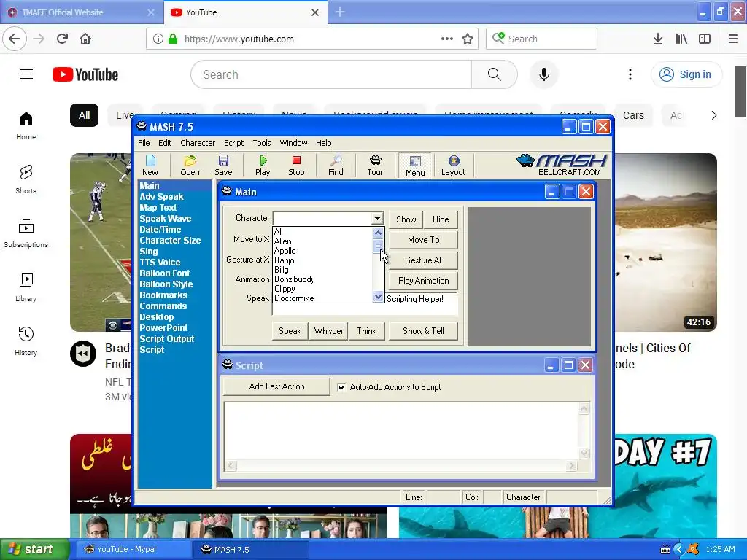Open the Script menu in MASH
The width and height of the screenshot is (747, 560).
tap(234, 143)
